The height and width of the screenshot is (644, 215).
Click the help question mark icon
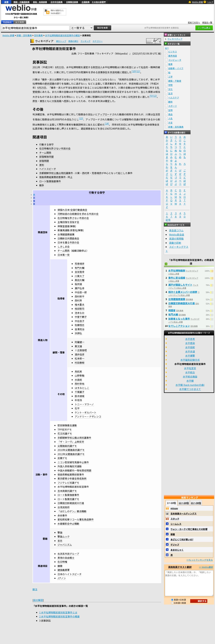pos(205,2)
